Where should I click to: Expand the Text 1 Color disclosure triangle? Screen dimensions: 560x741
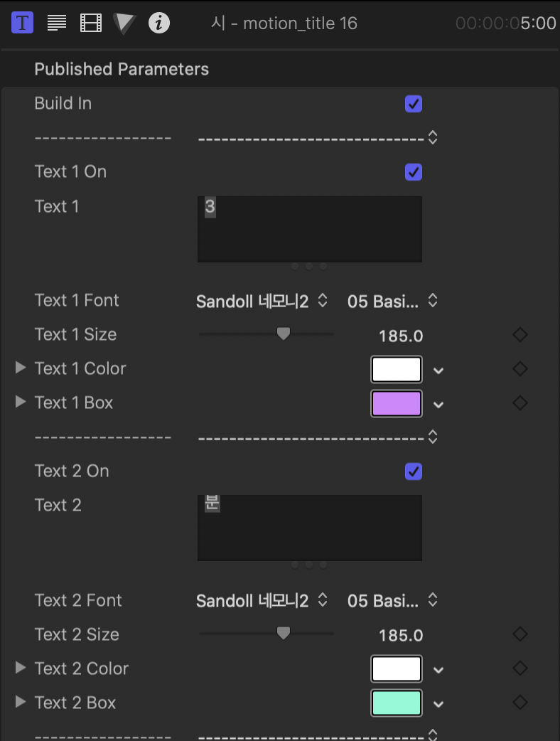click(x=21, y=368)
